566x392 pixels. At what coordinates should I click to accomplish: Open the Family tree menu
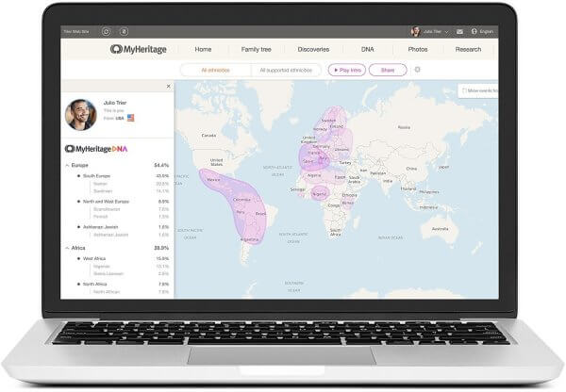click(256, 49)
